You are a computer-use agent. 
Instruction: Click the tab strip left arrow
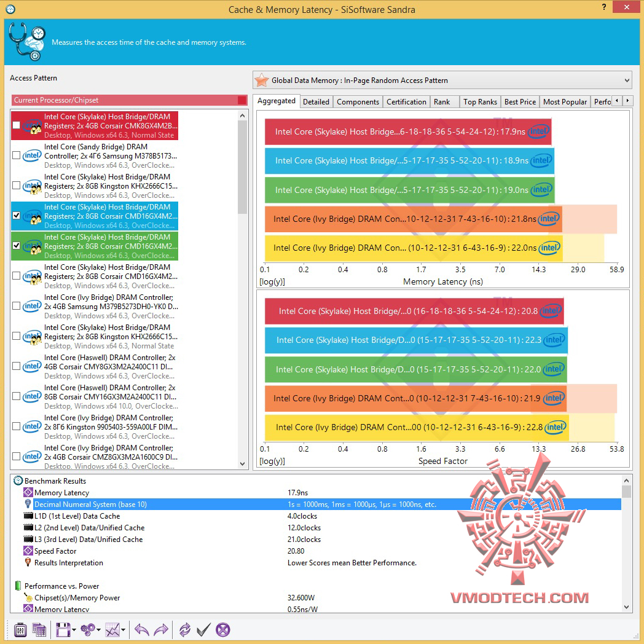[x=616, y=101]
